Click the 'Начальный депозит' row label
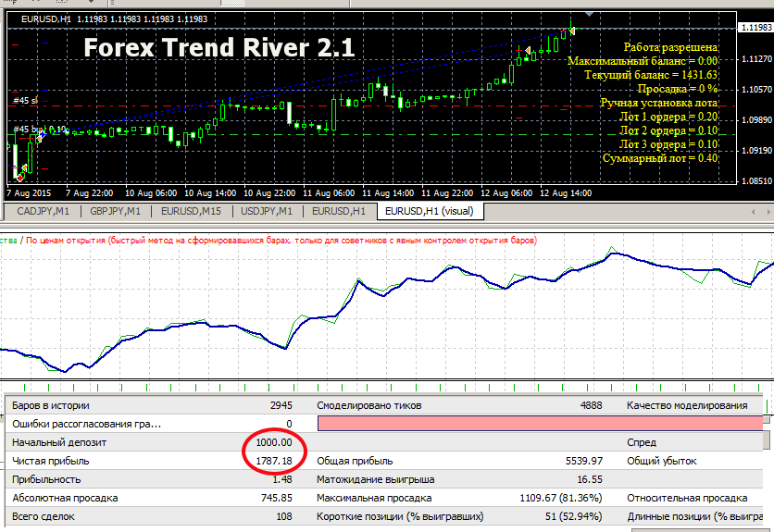This screenshot has width=774, height=532. coord(59,442)
